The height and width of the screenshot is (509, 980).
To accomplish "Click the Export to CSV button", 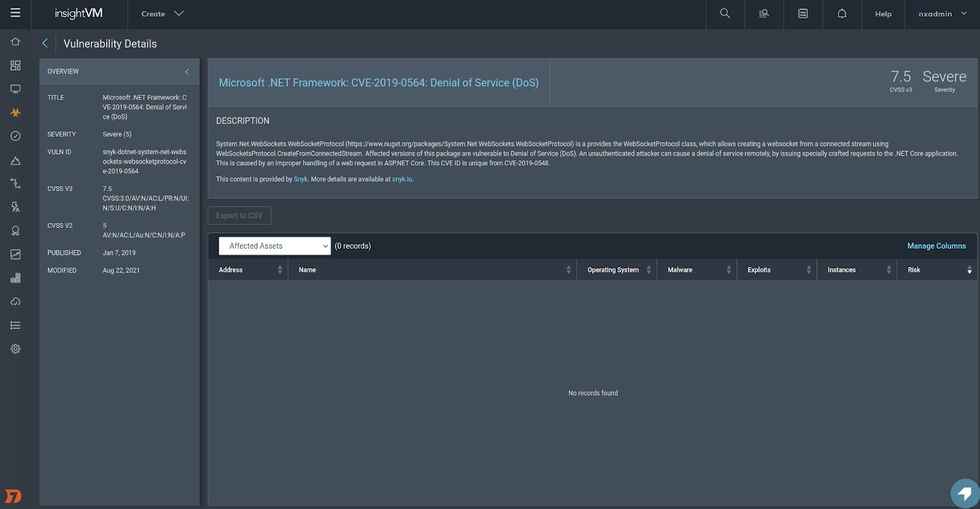I will tap(239, 216).
